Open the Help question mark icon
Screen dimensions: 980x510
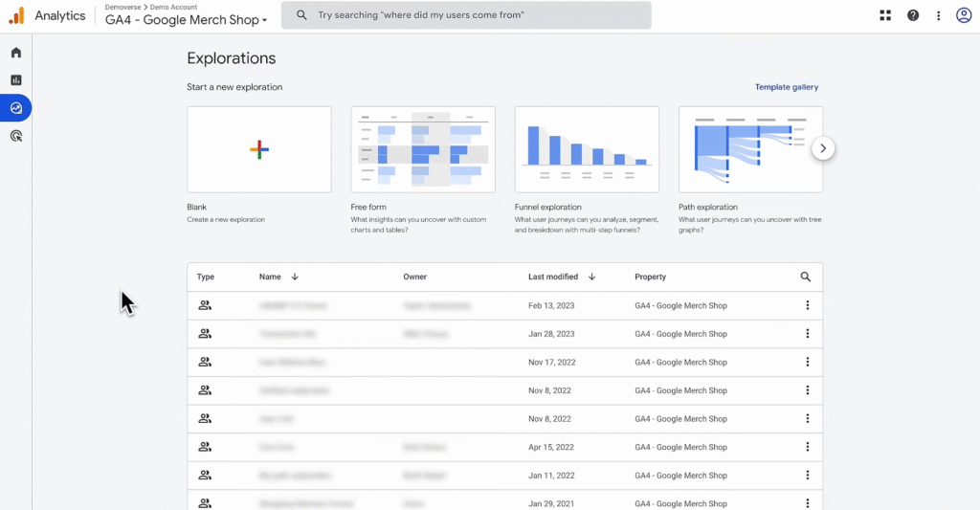(x=913, y=15)
